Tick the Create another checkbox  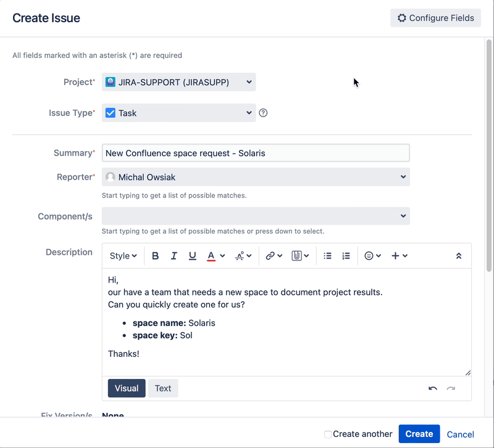click(x=328, y=434)
